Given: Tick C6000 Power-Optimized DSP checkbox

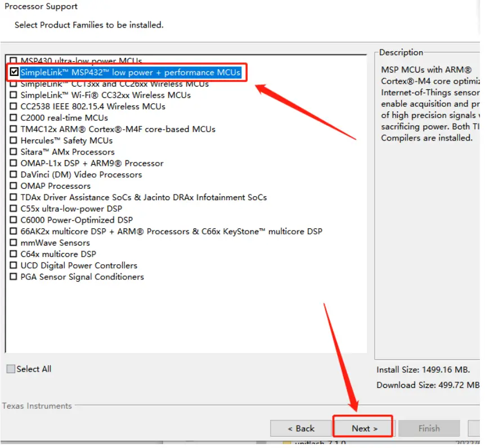Looking at the screenshot, I should coord(14,220).
